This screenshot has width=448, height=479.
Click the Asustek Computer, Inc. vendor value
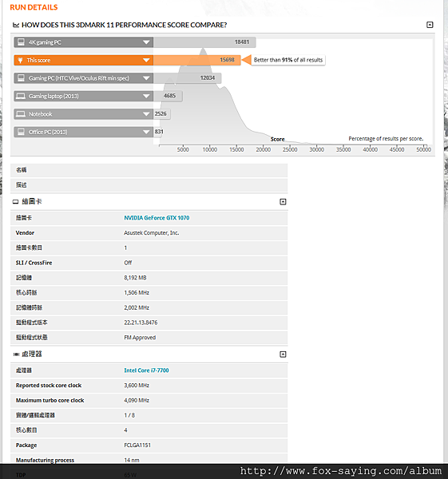pyautogui.click(x=152, y=233)
